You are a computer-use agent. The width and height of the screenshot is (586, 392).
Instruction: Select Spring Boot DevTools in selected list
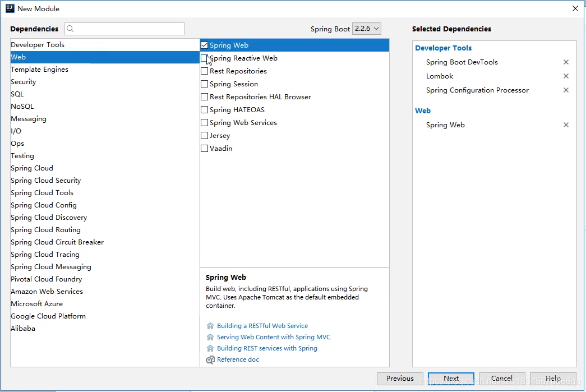click(x=462, y=62)
